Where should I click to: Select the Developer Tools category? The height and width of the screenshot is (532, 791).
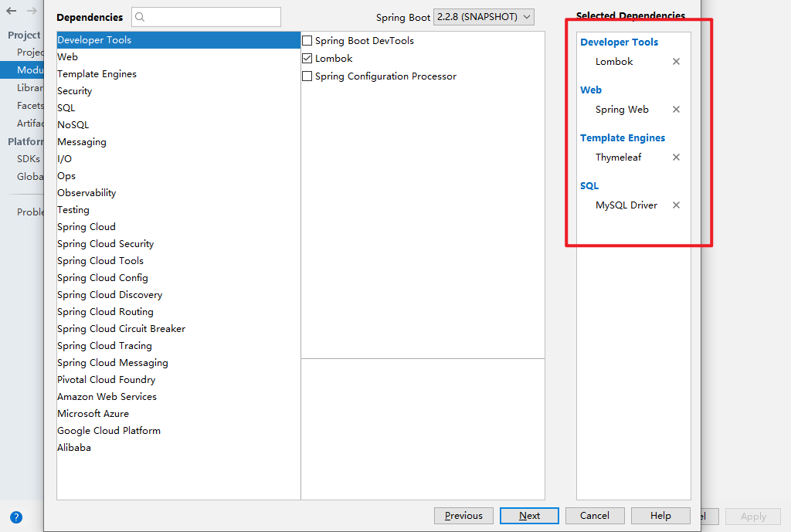[178, 40]
